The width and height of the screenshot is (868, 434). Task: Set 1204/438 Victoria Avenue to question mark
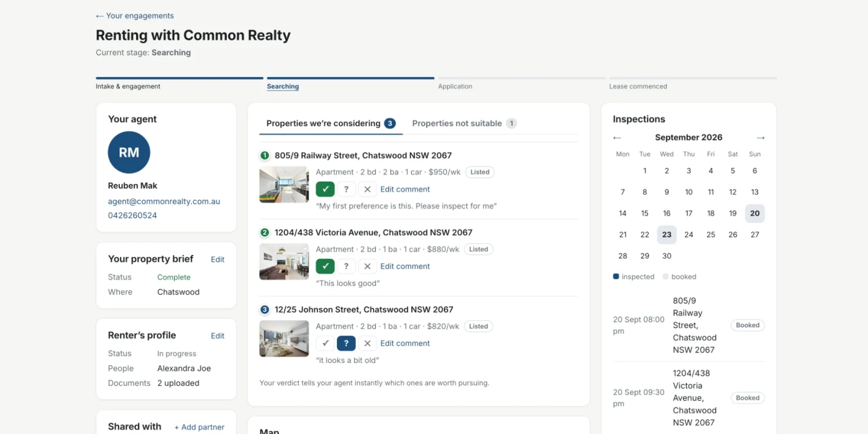(x=346, y=266)
